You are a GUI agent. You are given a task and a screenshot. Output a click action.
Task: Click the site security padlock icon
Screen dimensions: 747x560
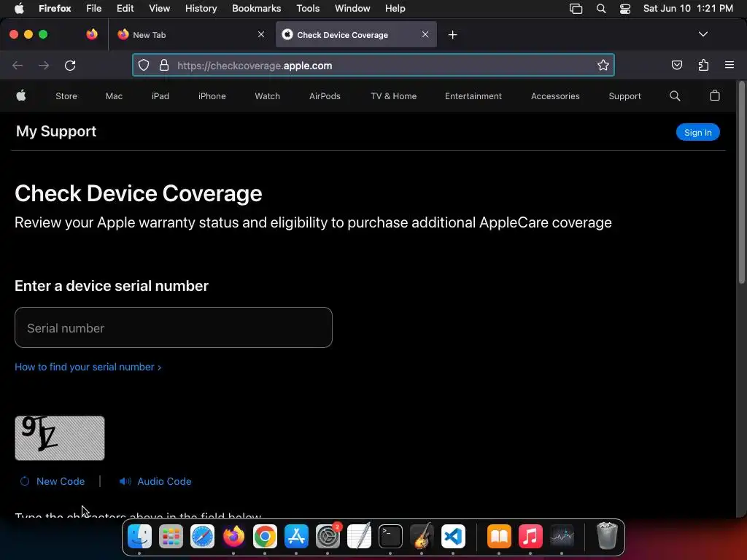(164, 65)
